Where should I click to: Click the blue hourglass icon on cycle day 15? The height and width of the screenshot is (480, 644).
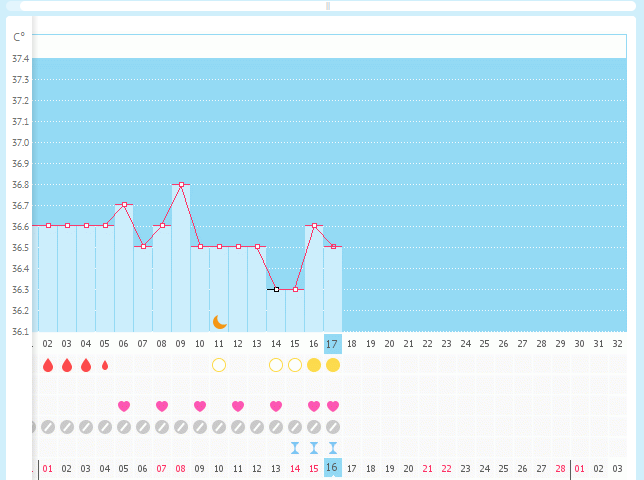click(x=295, y=447)
